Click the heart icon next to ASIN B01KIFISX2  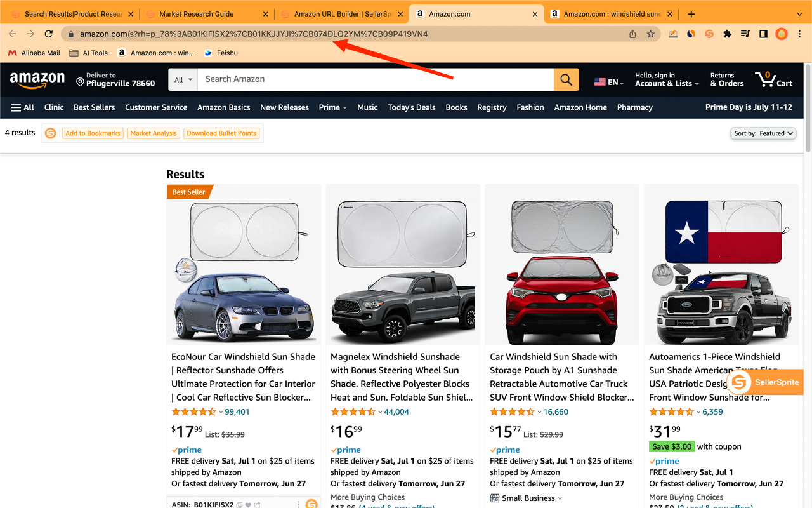249,505
